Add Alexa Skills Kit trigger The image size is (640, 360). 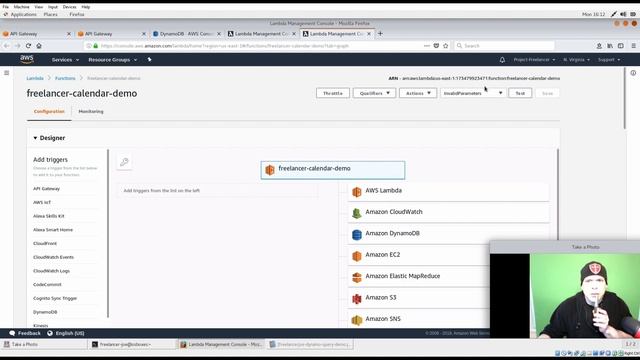[x=49, y=216]
